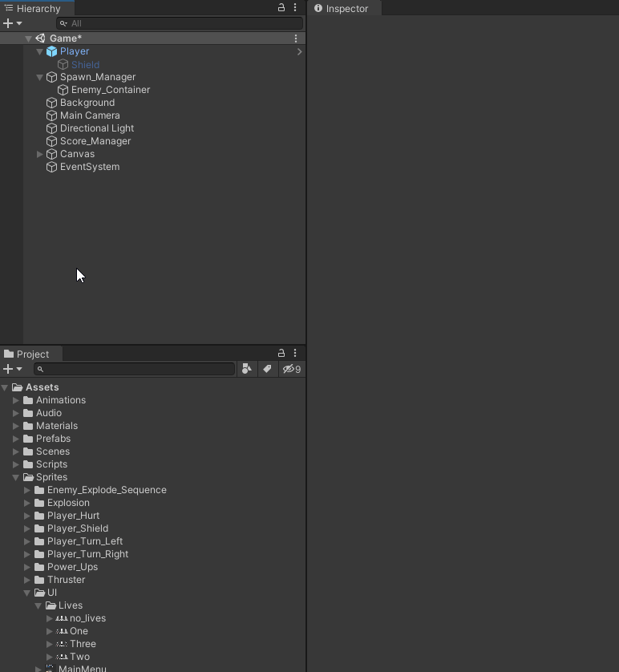Select the Shield game object

[x=85, y=65]
